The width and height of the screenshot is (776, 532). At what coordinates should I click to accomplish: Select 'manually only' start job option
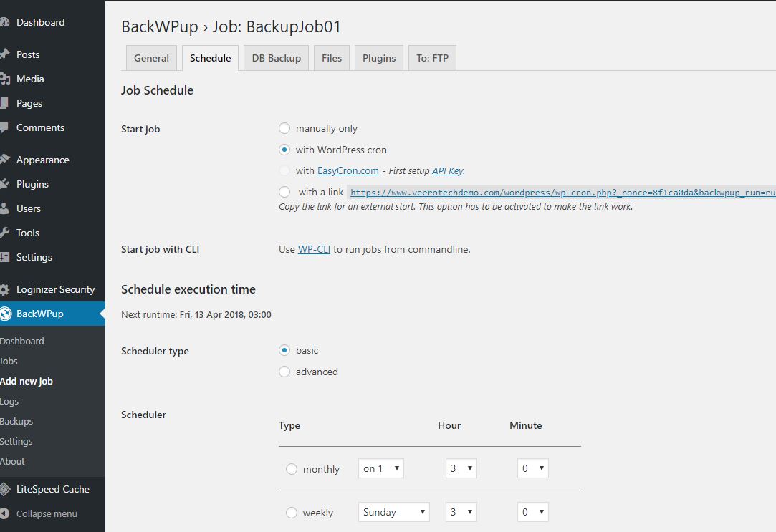click(284, 129)
